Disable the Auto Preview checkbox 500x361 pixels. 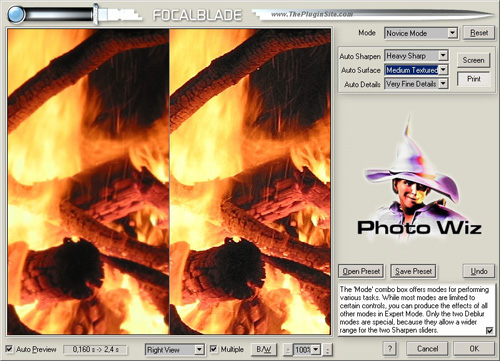pos(10,349)
